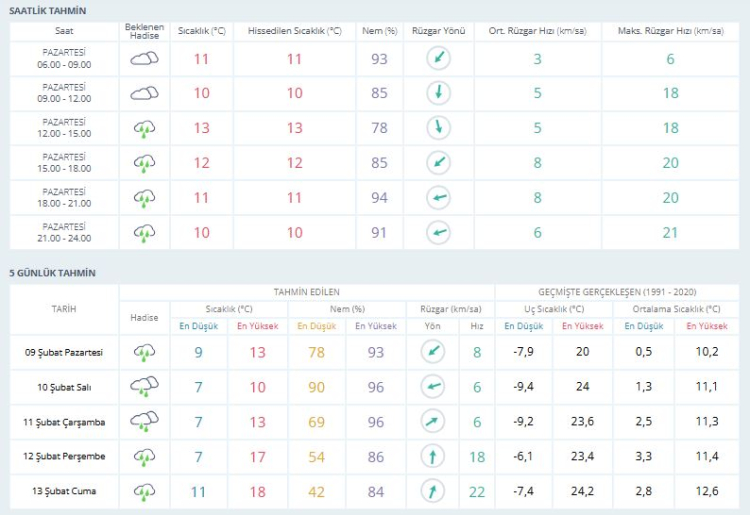This screenshot has width=750, height=515.
Task: Click the weather icon for 09 Şubat Pazartesi
Action: click(145, 352)
